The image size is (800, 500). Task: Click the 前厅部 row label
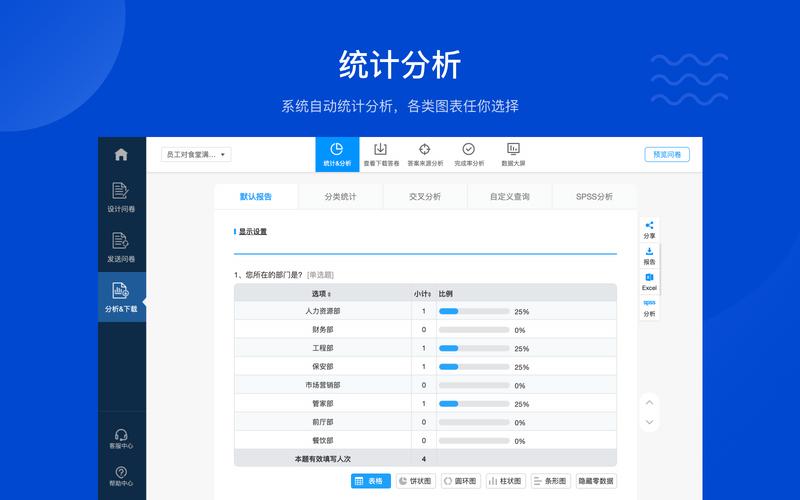pyautogui.click(x=322, y=422)
